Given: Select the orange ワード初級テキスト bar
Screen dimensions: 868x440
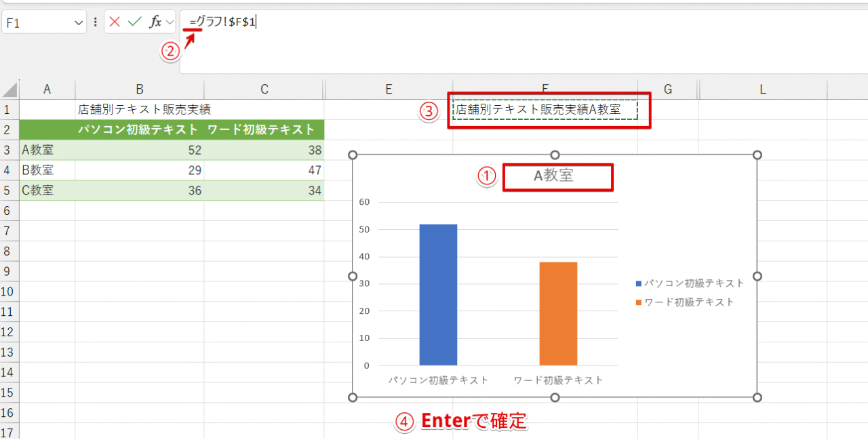Looking at the screenshot, I should click(558, 314).
